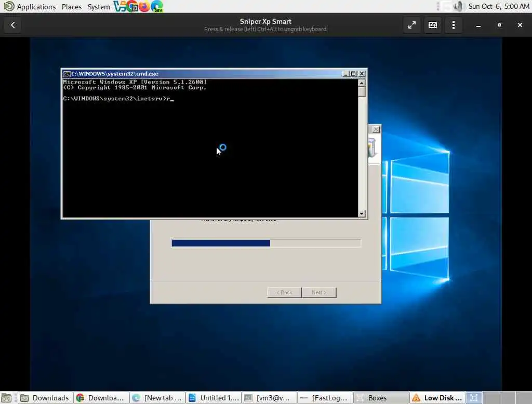Viewport: 532px width, 404px height.
Task: Go back in Boxes header bar
Action: coord(13,25)
